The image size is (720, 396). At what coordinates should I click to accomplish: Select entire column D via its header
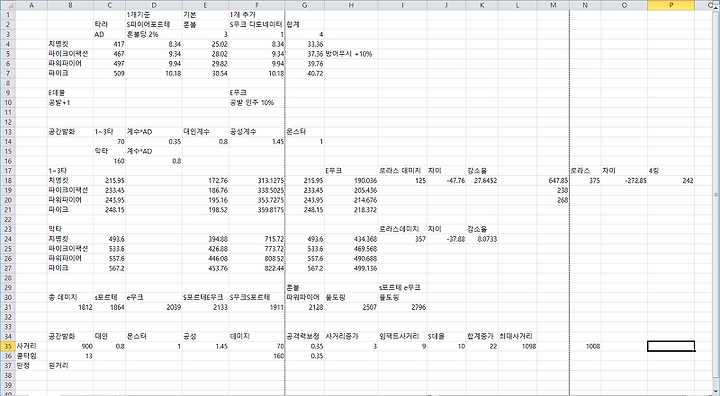point(154,5)
